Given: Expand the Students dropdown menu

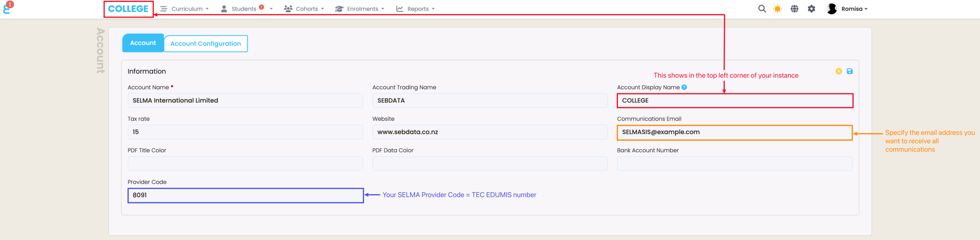Looking at the screenshot, I should point(247,9).
